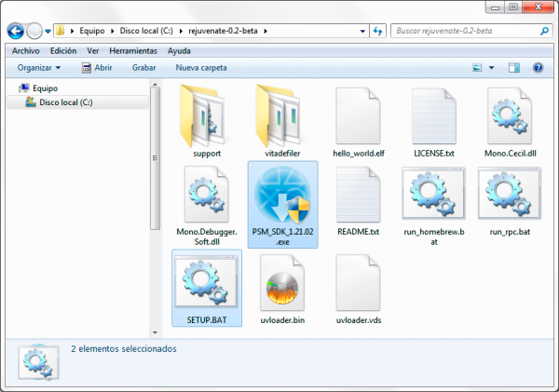This screenshot has width=559, height=392.
Task: Click the navigation pane scroll-down arrow
Action: point(155,332)
